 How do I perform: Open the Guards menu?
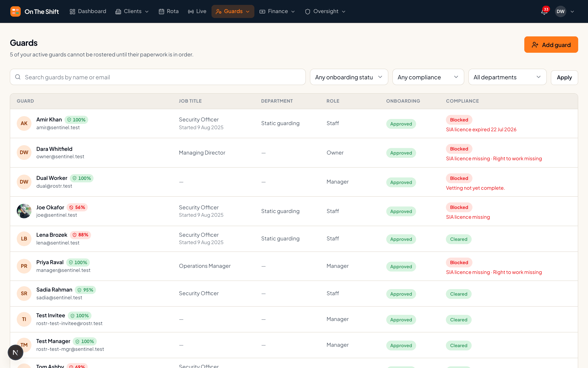point(233,11)
